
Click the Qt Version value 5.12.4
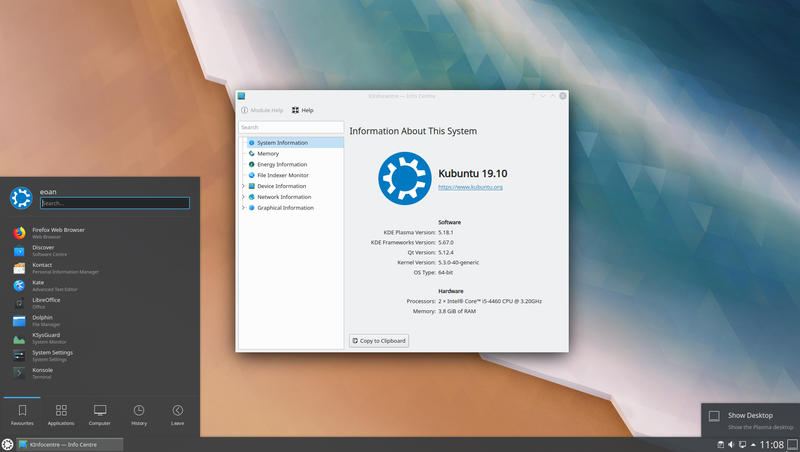tap(446, 253)
